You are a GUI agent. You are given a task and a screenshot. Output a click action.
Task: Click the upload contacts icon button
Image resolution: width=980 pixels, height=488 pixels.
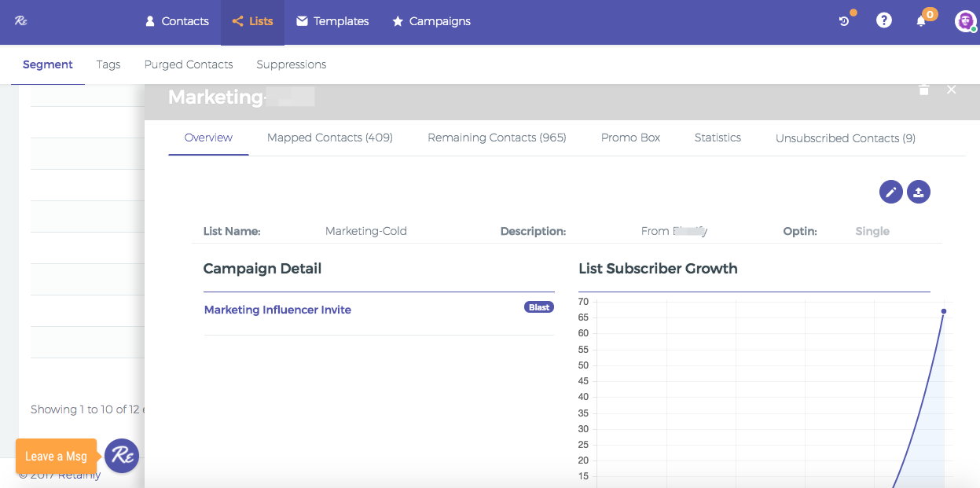point(919,192)
